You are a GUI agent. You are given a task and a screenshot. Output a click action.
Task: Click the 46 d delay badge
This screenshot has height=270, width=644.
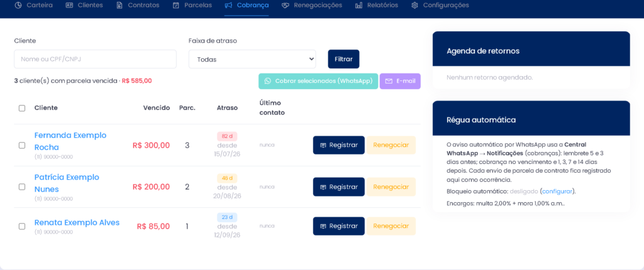coord(227,178)
